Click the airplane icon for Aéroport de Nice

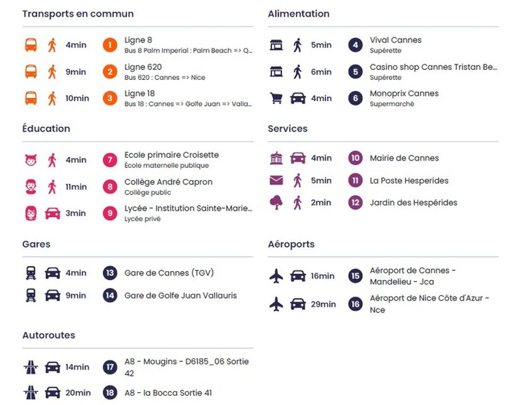pyautogui.click(x=276, y=304)
